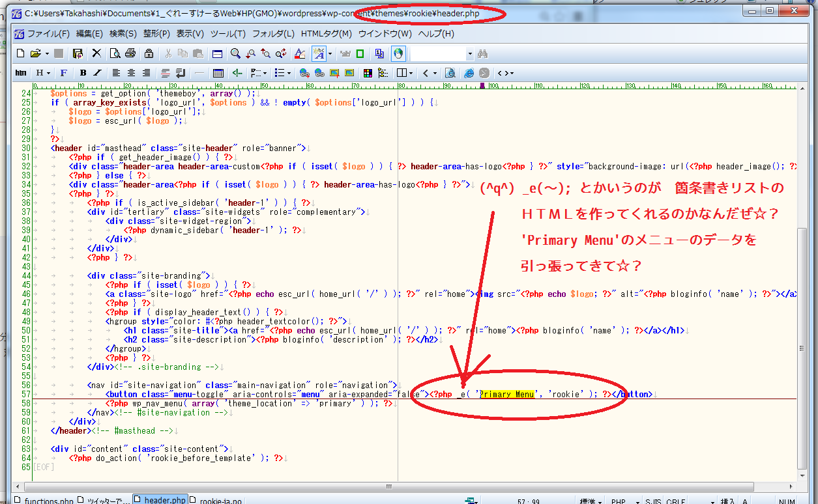Open the ファイル(F) menu
Image resolution: width=818 pixels, height=504 pixels.
(x=48, y=33)
